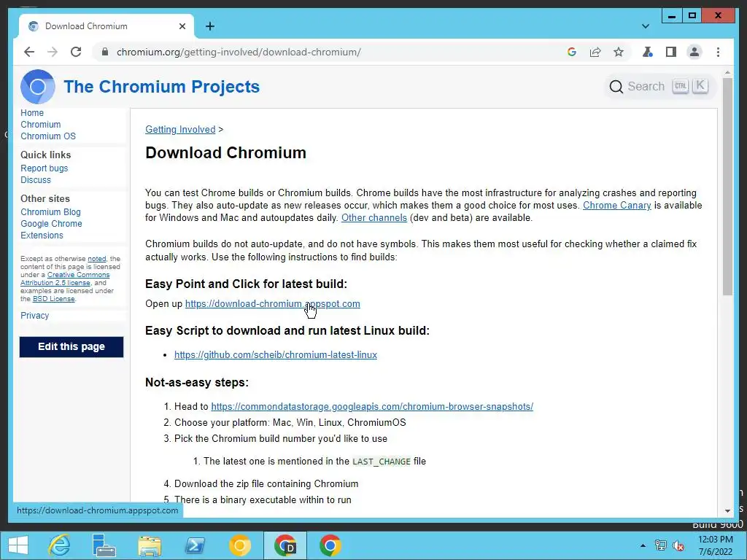Follow the Getting Involved breadcrumb

click(180, 130)
